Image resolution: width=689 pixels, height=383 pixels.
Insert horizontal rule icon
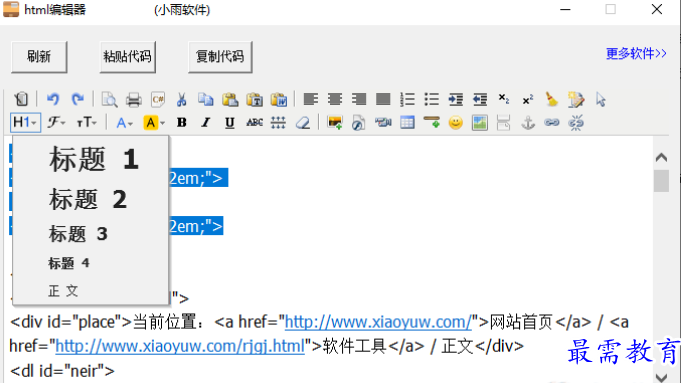pos(432,122)
